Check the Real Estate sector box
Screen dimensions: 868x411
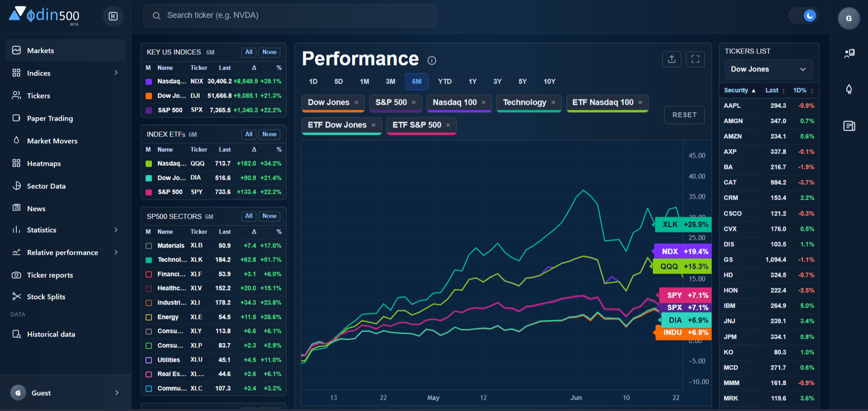click(148, 374)
